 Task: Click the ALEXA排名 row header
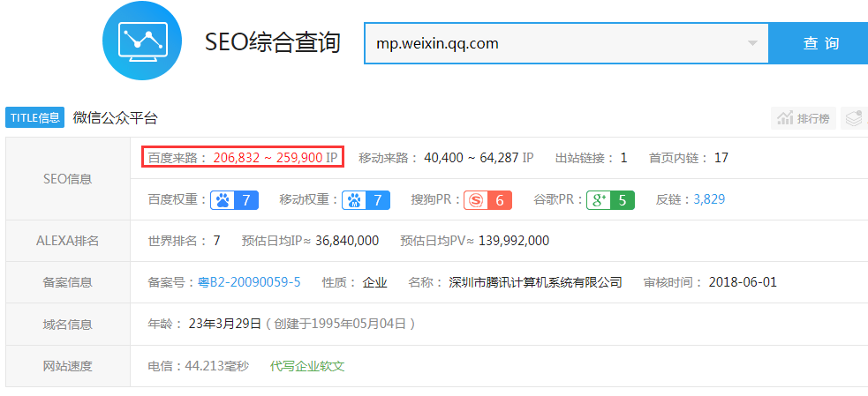pyautogui.click(x=67, y=241)
